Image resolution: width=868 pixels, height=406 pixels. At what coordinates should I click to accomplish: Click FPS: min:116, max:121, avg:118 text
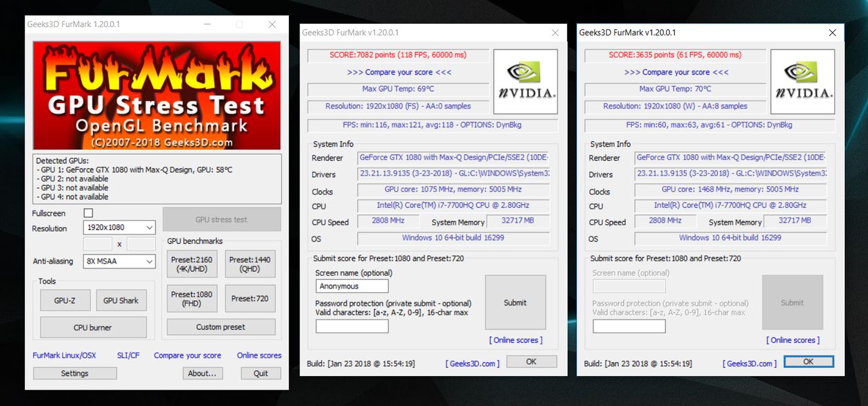(433, 125)
